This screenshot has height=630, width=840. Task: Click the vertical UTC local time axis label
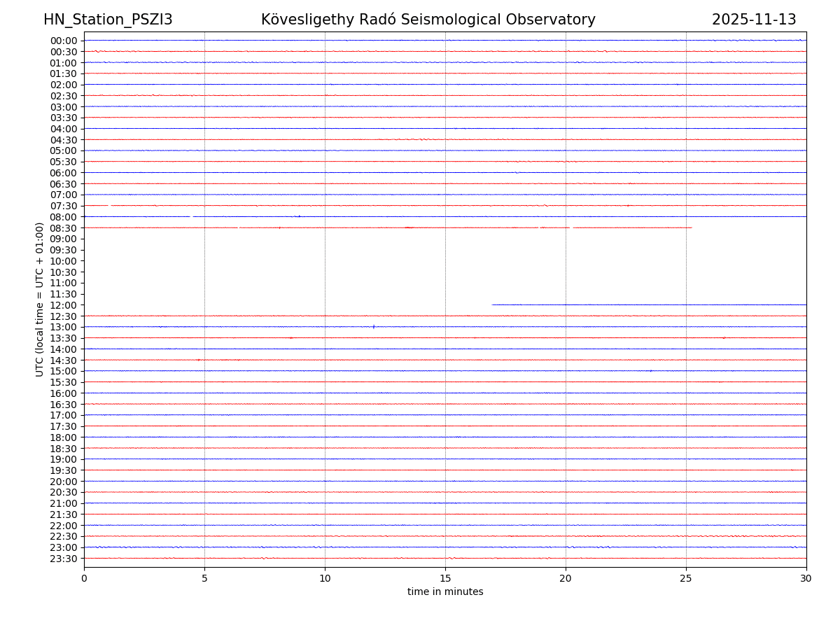pyautogui.click(x=40, y=300)
